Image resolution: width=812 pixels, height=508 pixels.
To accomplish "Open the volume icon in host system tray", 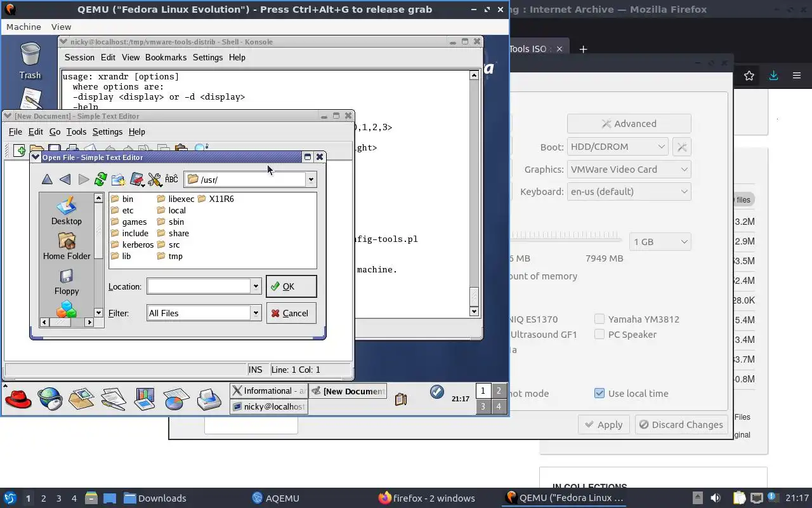I will 716,498.
